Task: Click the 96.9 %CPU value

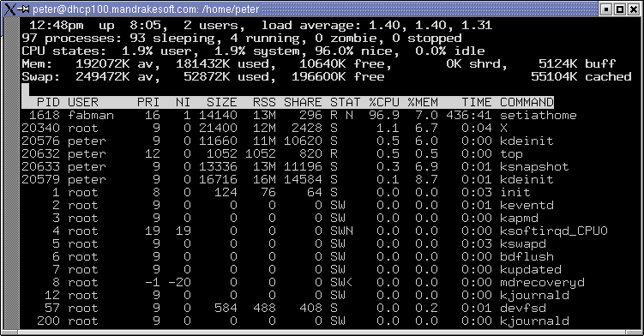Action: [384, 115]
